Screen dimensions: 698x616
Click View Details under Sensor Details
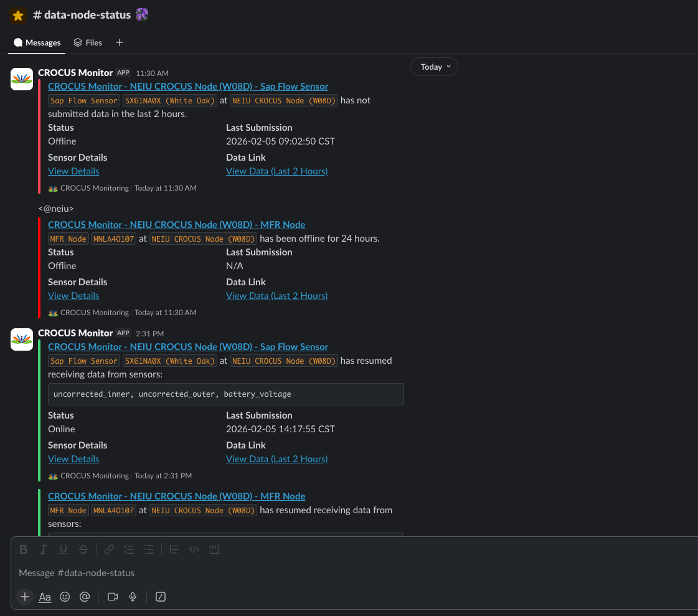click(73, 171)
